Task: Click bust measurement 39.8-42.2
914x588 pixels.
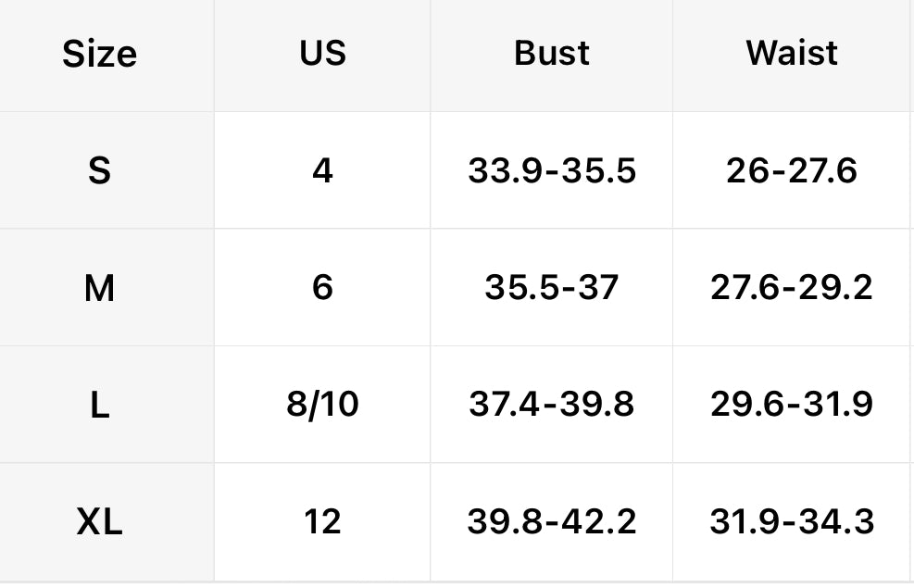Action: coord(552,522)
